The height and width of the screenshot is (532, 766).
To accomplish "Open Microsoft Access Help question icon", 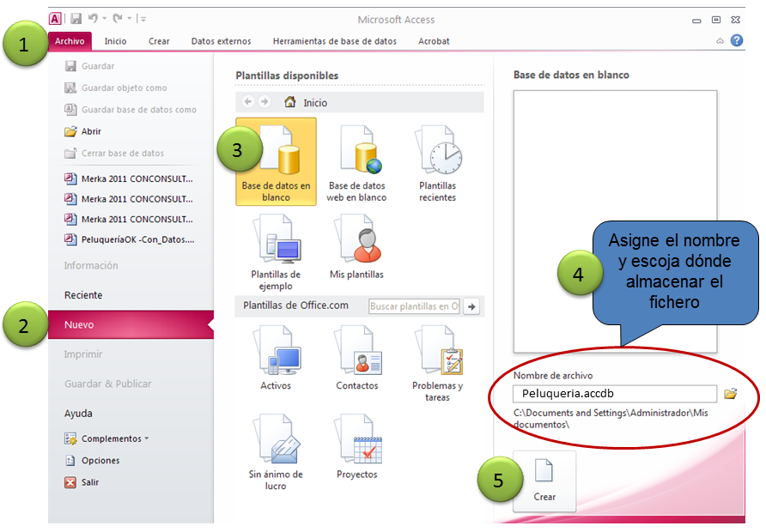I will point(737,40).
